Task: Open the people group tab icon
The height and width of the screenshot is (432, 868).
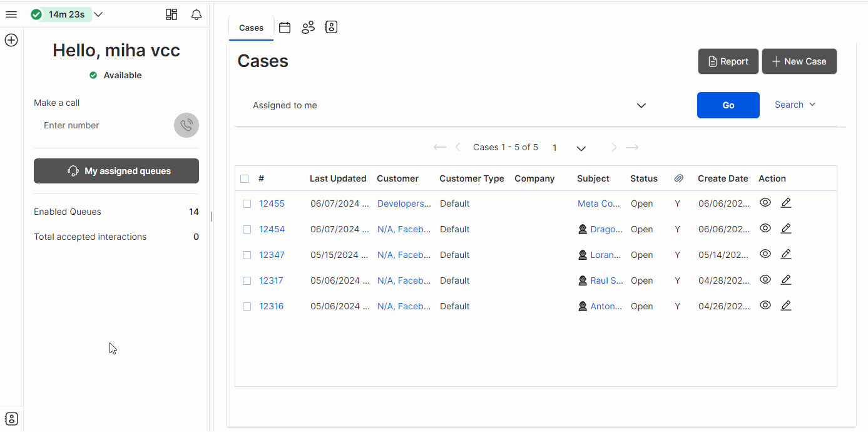Action: 308,28
